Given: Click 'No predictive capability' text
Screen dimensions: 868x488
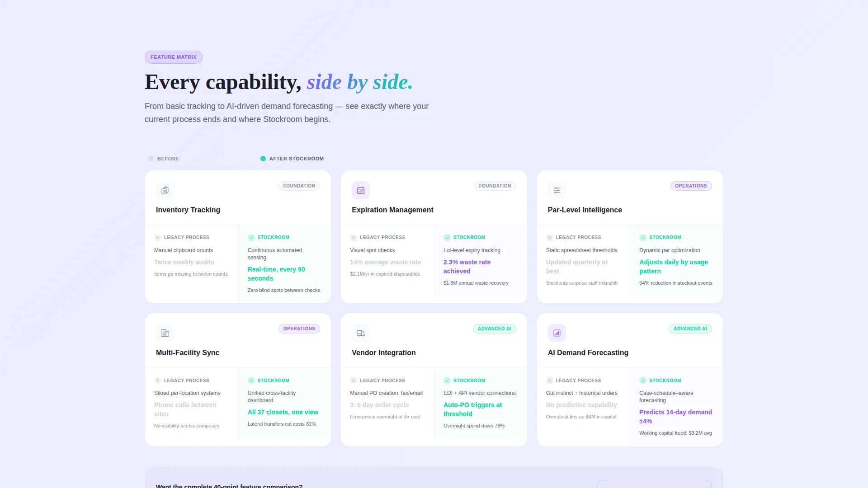Looking at the screenshot, I should 581,405.
